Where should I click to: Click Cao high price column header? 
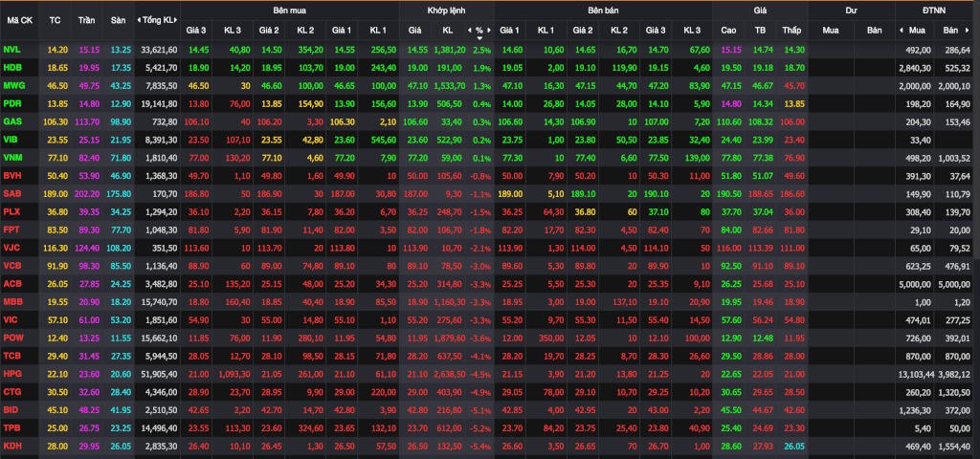click(728, 30)
